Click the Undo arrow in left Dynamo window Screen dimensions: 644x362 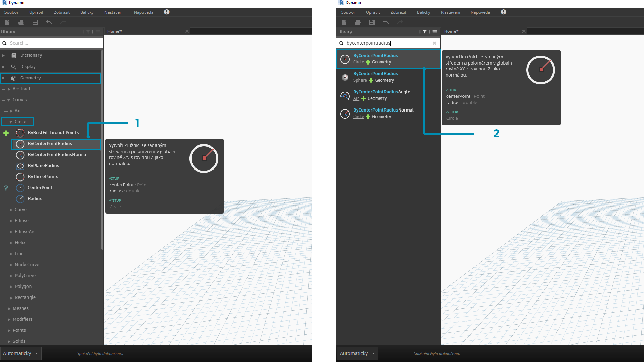(x=49, y=22)
